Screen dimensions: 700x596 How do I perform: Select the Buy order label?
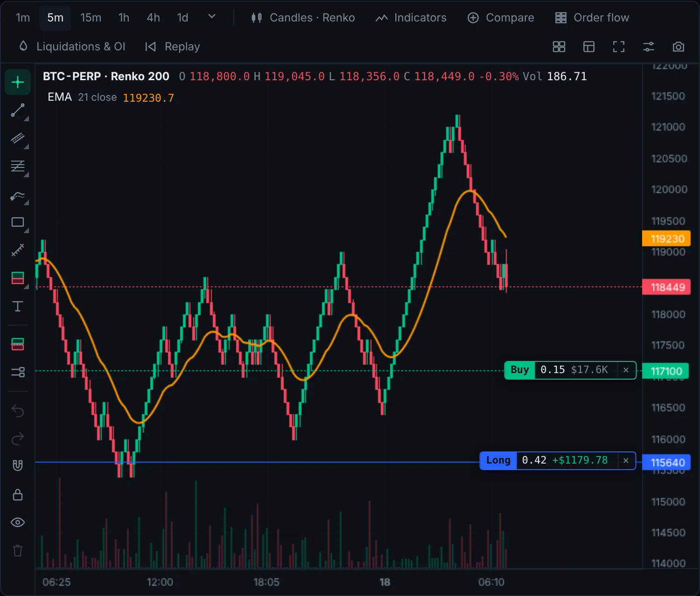pos(520,370)
